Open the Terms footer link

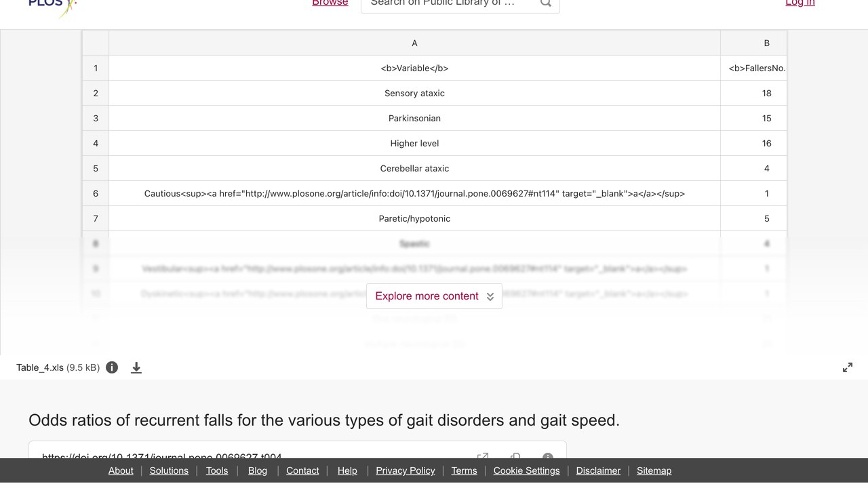[x=465, y=470]
